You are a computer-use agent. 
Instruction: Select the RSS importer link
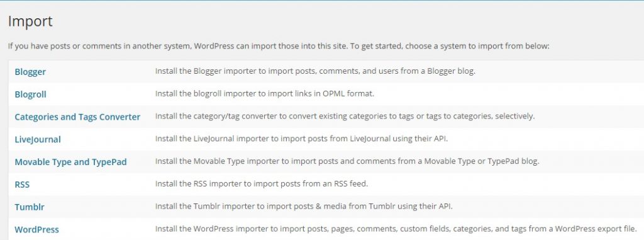22,185
